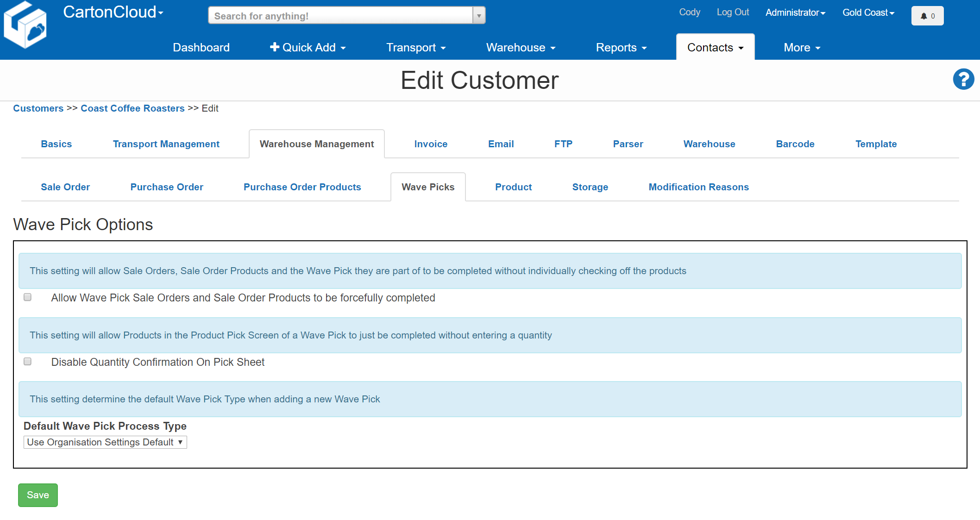
Task: Open the notifications bell
Action: pos(927,15)
